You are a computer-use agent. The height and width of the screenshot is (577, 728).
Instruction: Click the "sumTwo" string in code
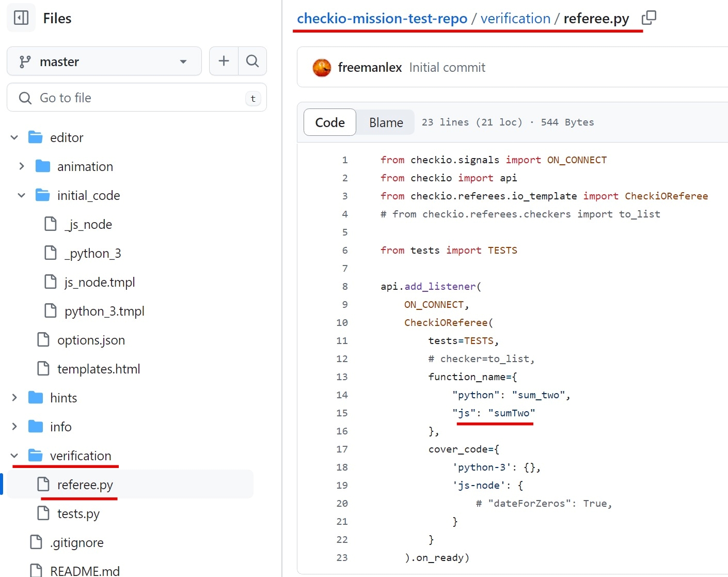512,413
